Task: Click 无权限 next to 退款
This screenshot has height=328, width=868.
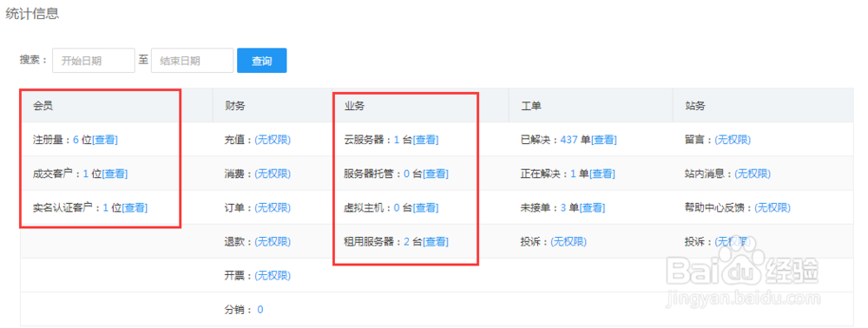Action: coord(273,242)
